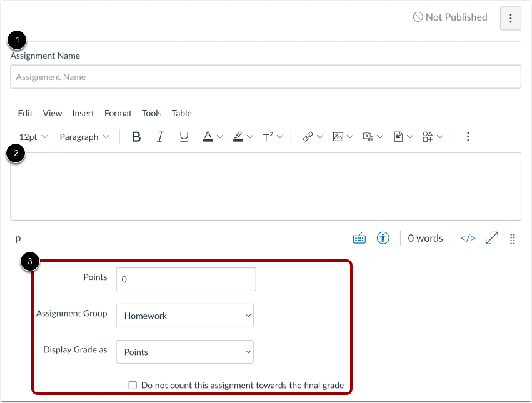Open the toolbar overflow menu
Screen dimensions: 532x403
pyautogui.click(x=468, y=136)
